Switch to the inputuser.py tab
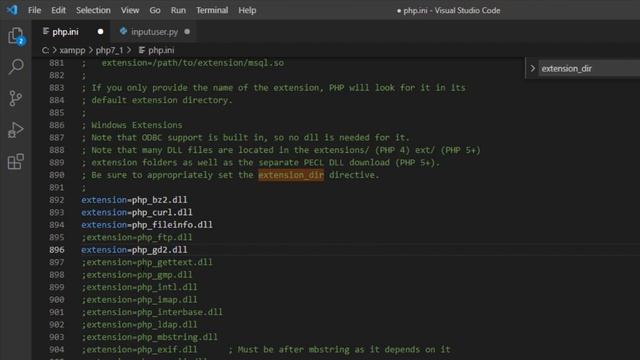The width and height of the screenshot is (640, 360). point(154,31)
